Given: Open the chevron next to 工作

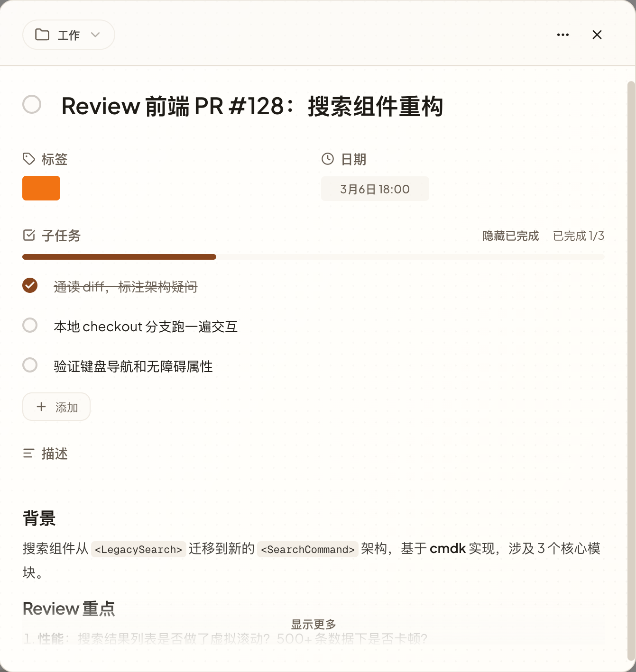Looking at the screenshot, I should (95, 35).
